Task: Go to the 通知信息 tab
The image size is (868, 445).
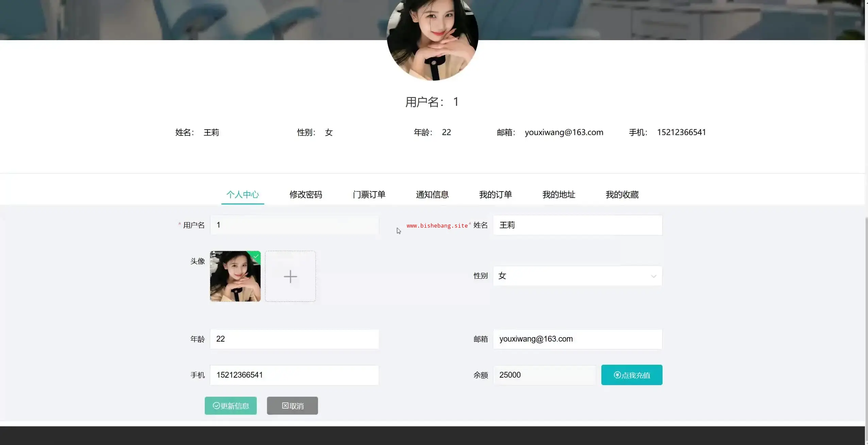Action: (432, 195)
